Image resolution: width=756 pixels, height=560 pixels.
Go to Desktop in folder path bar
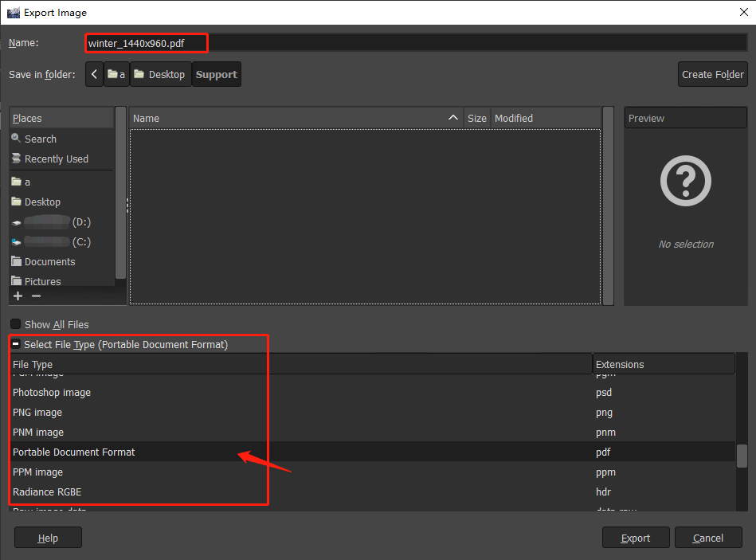point(161,74)
